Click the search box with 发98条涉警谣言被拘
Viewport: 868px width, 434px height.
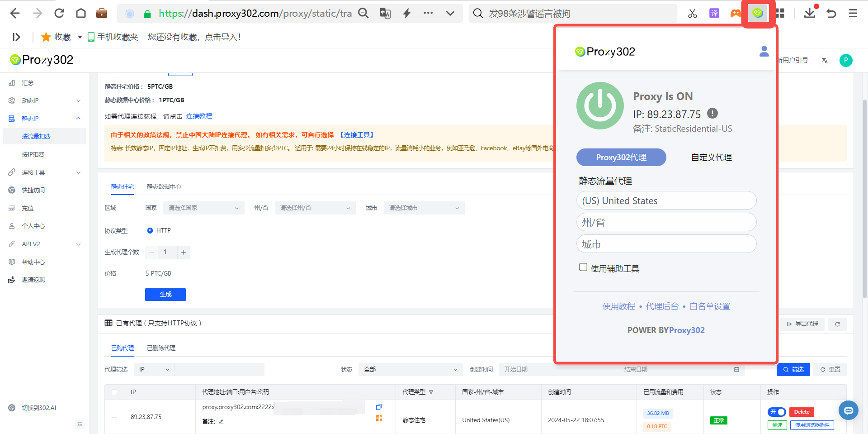(x=572, y=14)
